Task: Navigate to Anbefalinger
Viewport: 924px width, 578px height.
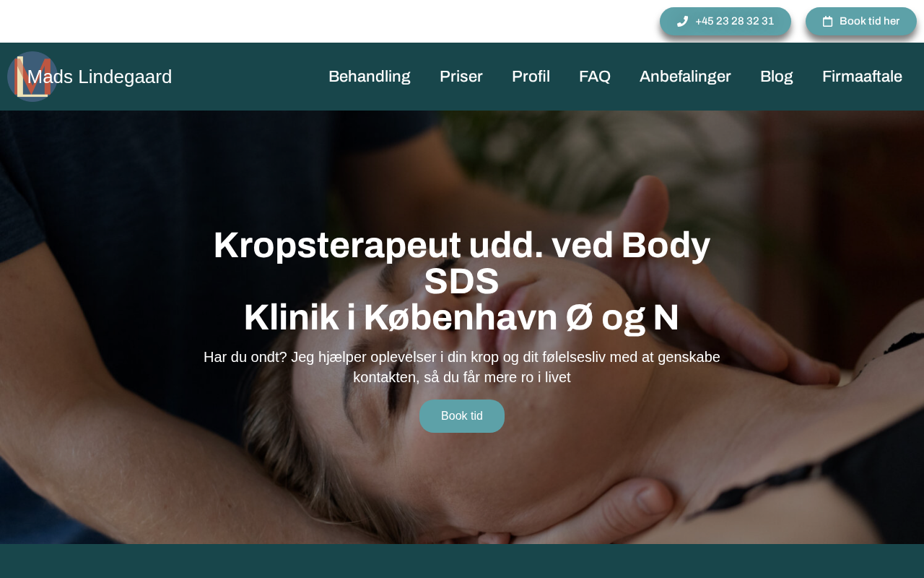Action: coord(685,77)
